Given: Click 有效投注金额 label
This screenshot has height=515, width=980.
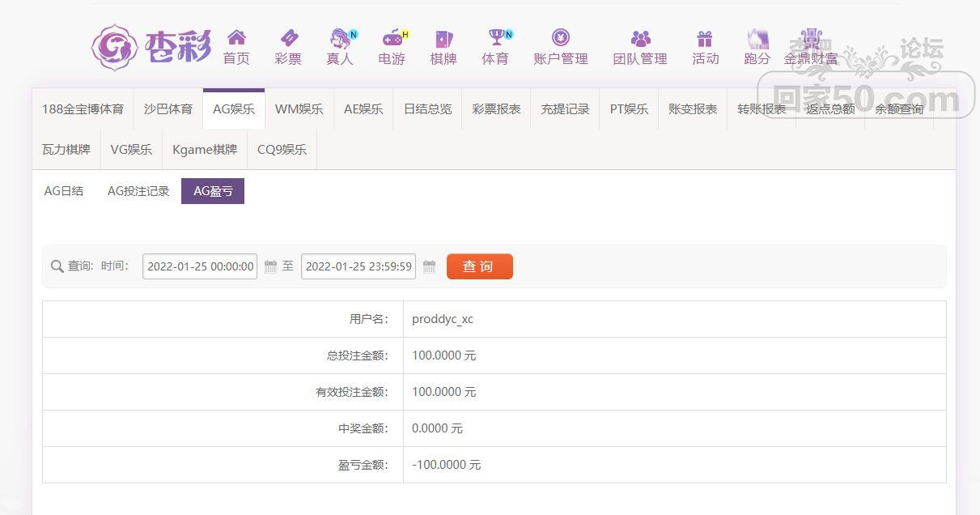Looking at the screenshot, I should point(352,392).
